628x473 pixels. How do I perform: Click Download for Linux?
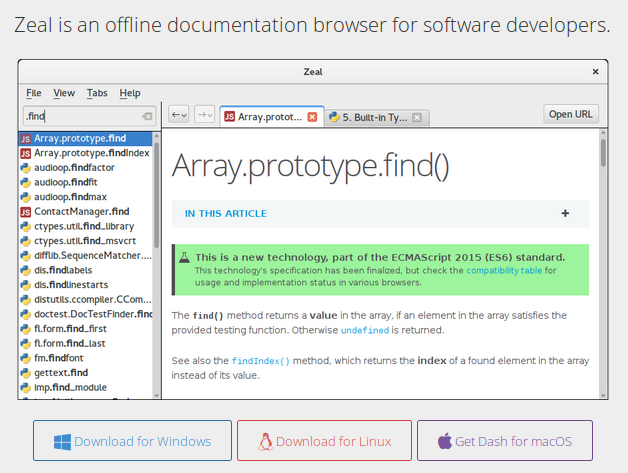tap(324, 441)
